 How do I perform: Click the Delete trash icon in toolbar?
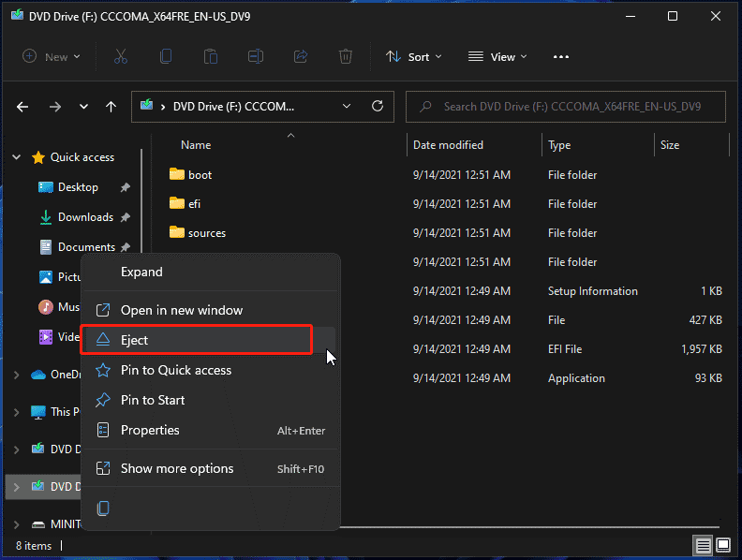point(346,56)
